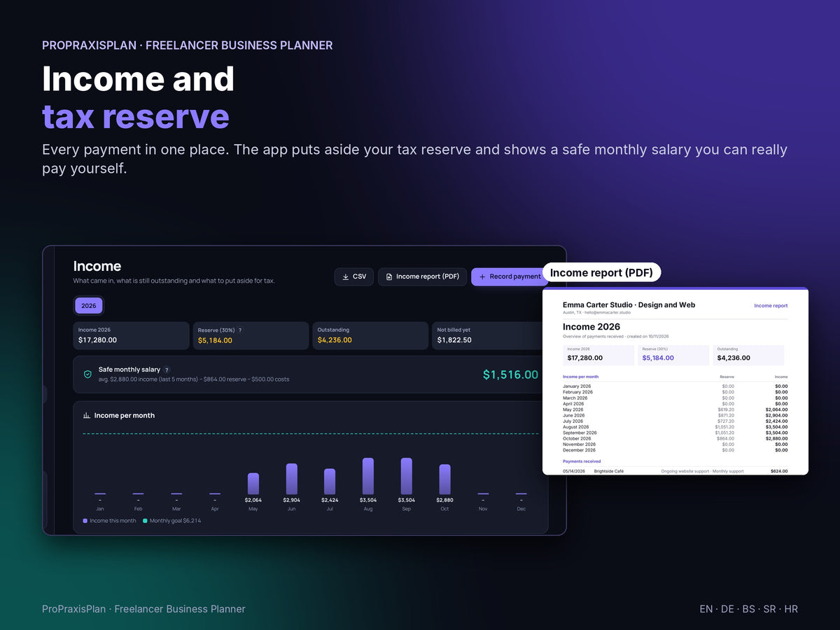Click the Safe monthly salary title

pos(129,370)
